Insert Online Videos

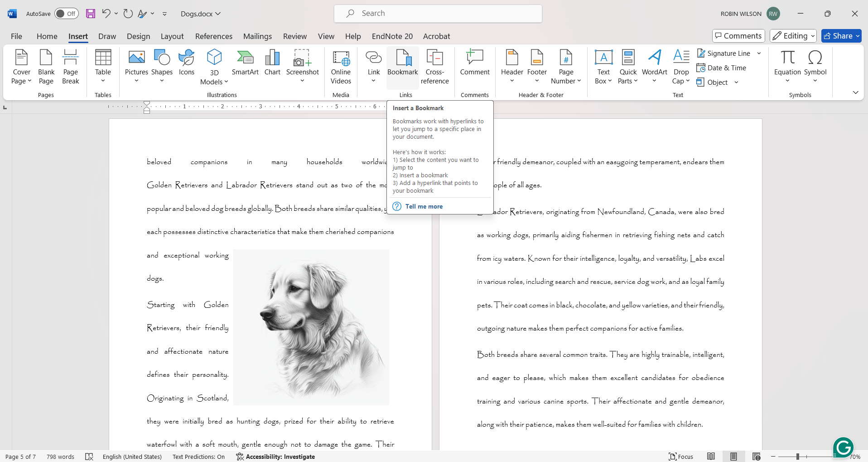341,67
